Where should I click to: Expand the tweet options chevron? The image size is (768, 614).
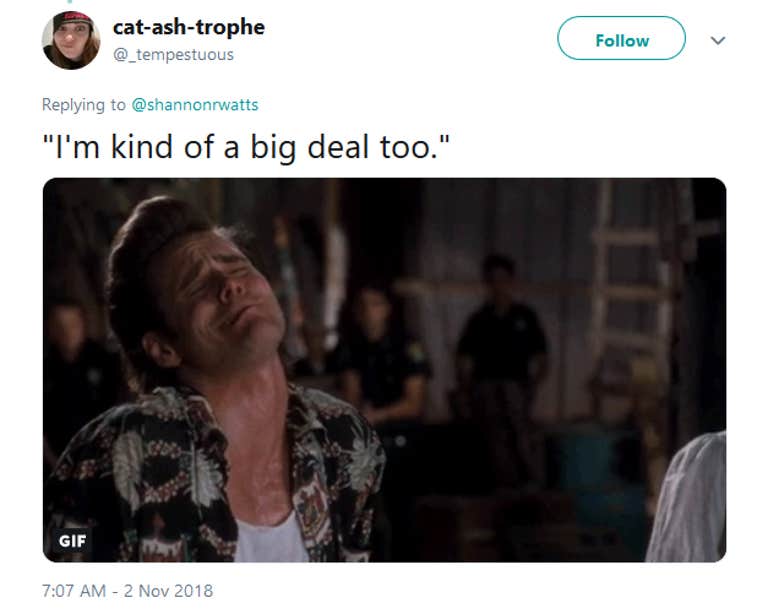718,40
